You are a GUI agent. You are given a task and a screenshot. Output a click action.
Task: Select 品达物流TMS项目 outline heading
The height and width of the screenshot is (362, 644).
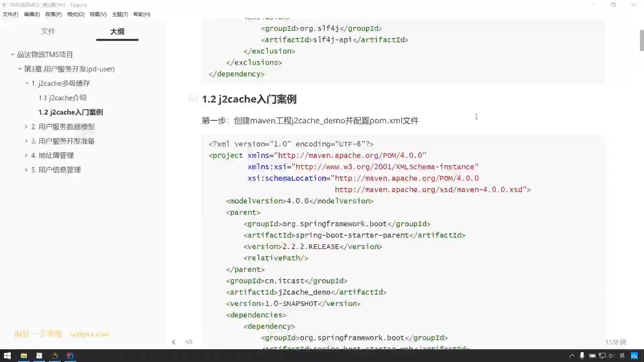(x=45, y=54)
